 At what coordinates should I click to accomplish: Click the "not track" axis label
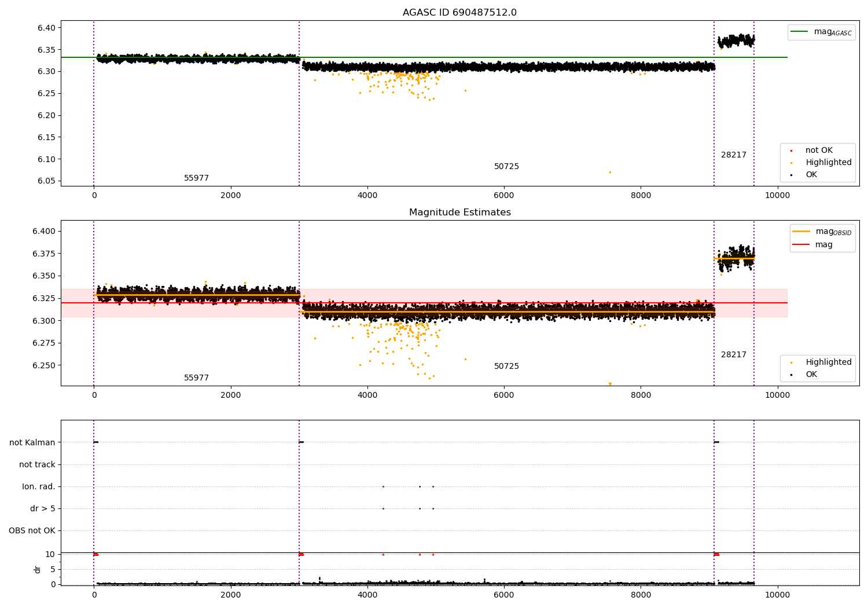37,464
